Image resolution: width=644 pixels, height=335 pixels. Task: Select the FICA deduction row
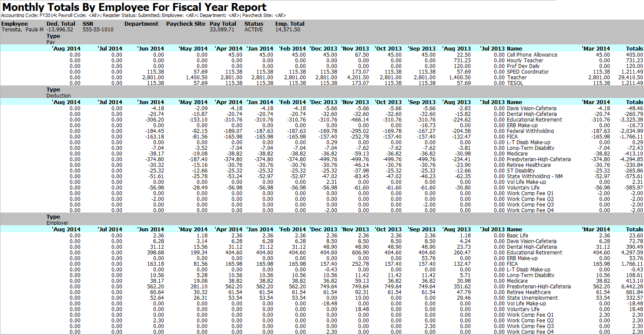(x=512, y=136)
